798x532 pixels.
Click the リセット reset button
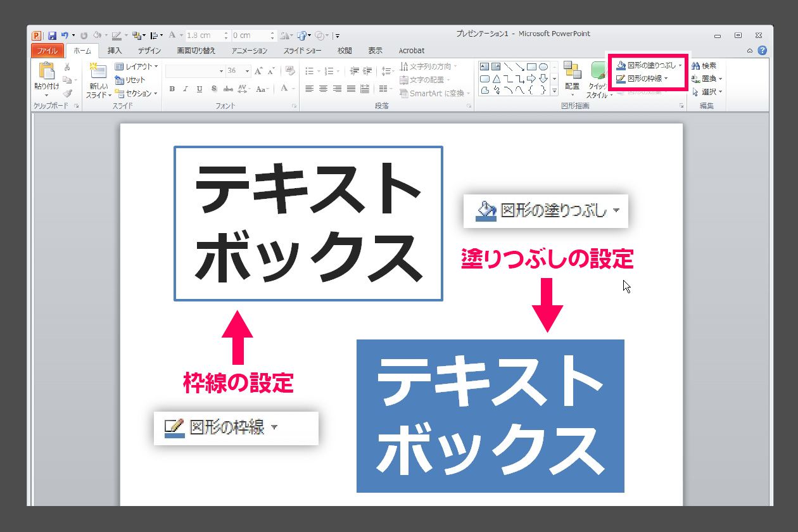pyautogui.click(x=130, y=80)
